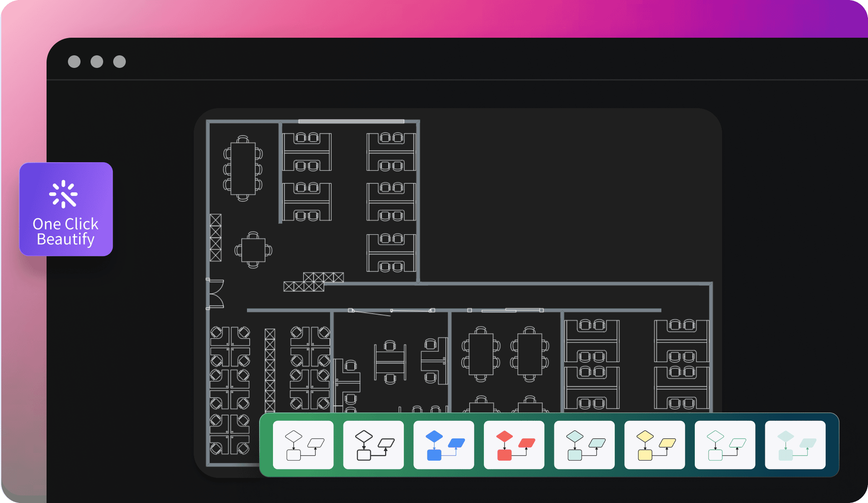Expand the beautify options badge
Image resolution: width=868 pixels, height=503 pixels.
[66, 210]
